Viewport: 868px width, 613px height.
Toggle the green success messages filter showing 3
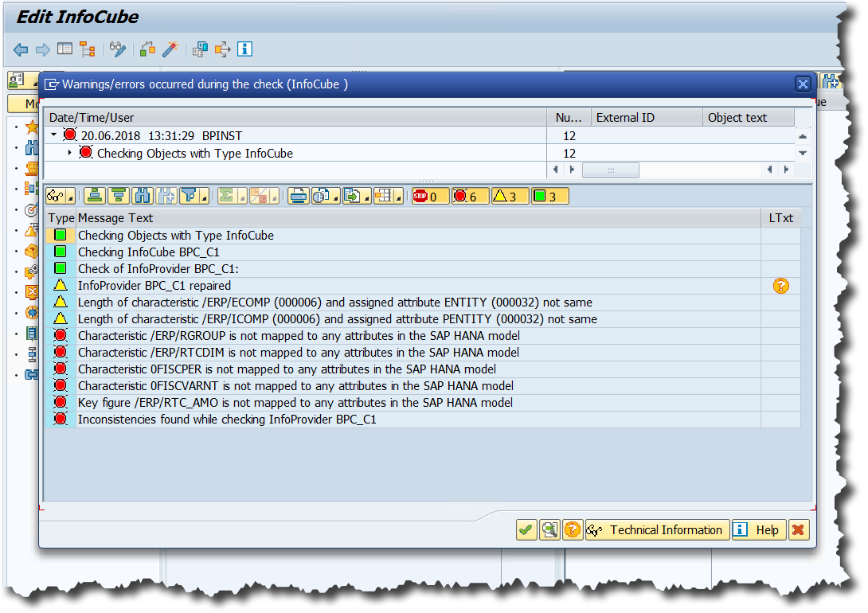pyautogui.click(x=549, y=196)
